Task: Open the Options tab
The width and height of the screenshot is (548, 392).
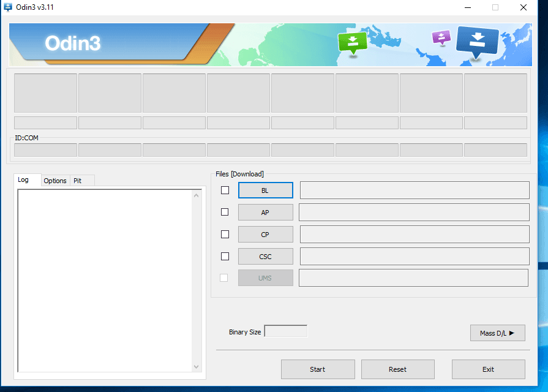Action: point(55,181)
